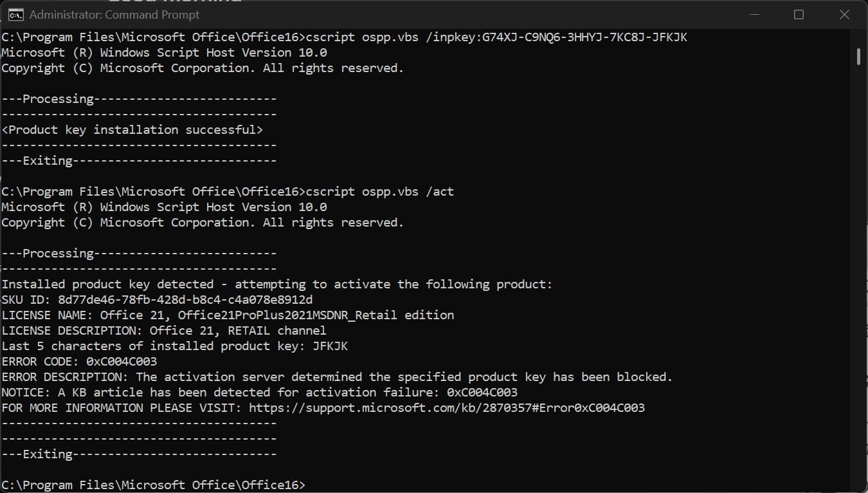Click the "Product key installation successful" message
The height and width of the screenshot is (493, 868).
coord(132,129)
